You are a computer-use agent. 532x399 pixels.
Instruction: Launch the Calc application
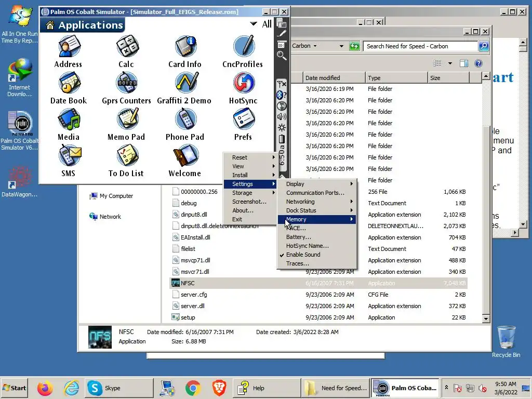point(126,51)
